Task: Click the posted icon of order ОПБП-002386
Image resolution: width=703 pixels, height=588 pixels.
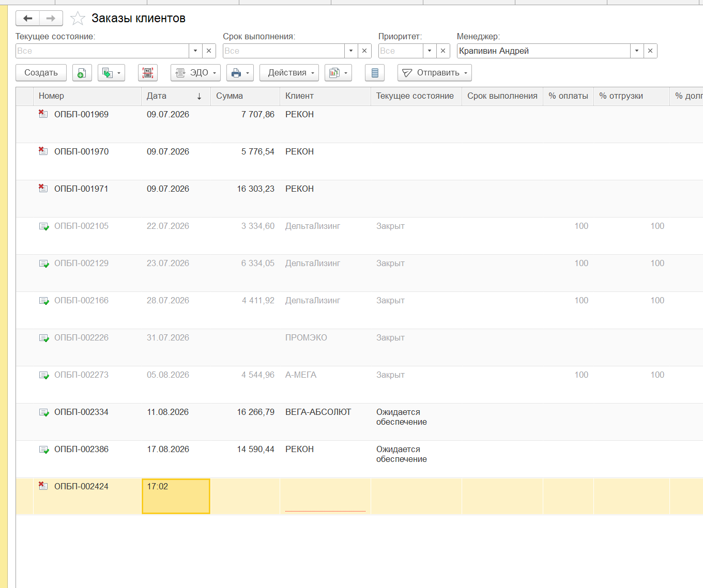Action: (44, 450)
